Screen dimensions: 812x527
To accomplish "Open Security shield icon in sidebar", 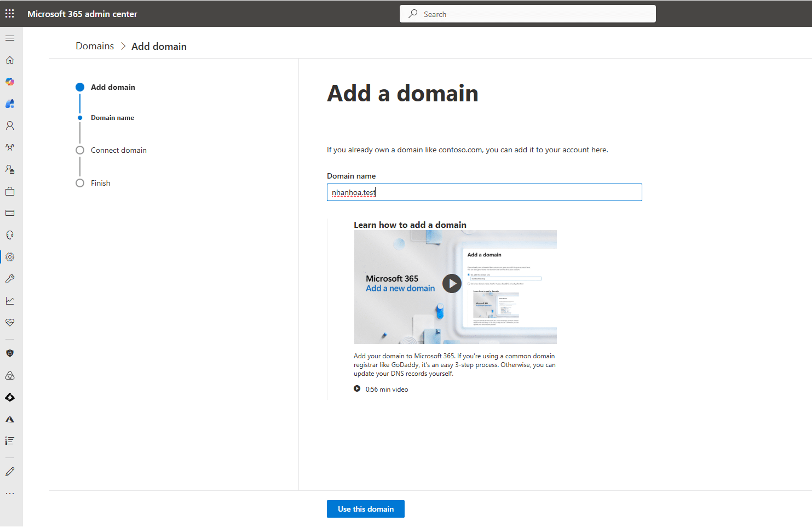I will [x=10, y=353].
